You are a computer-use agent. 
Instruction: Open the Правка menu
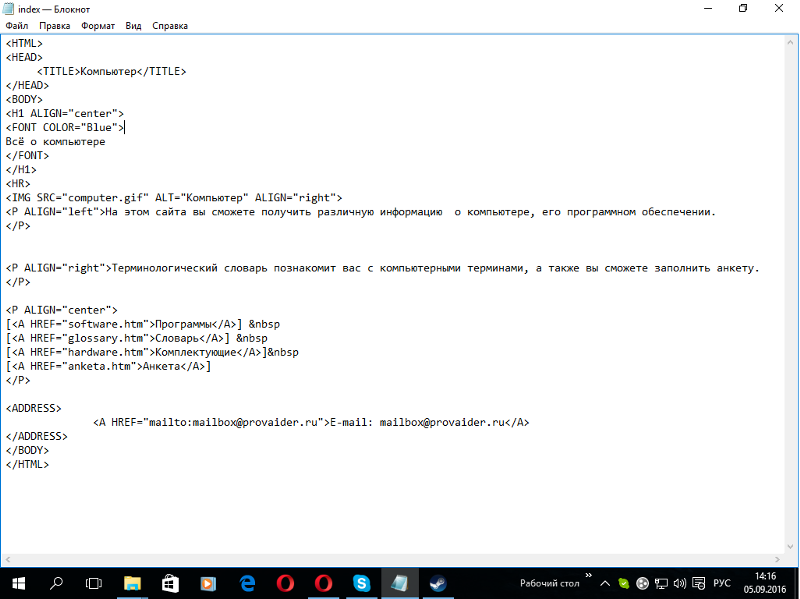click(54, 26)
